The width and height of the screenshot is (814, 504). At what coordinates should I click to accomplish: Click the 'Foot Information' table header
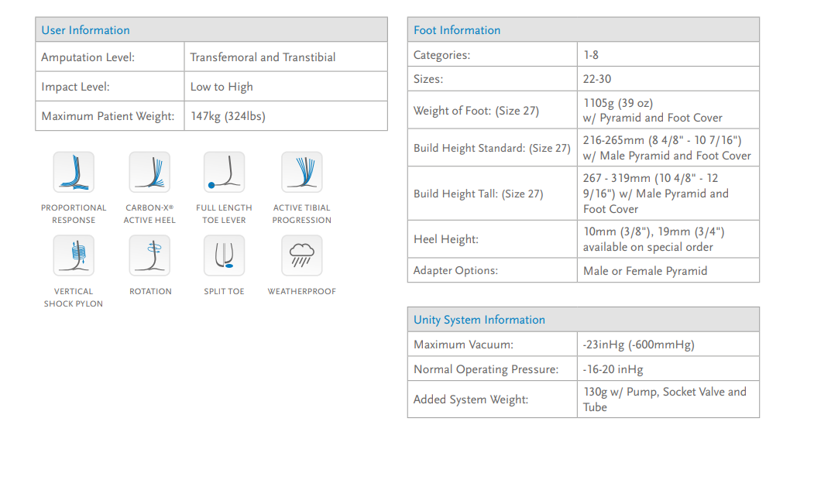[x=583, y=29]
